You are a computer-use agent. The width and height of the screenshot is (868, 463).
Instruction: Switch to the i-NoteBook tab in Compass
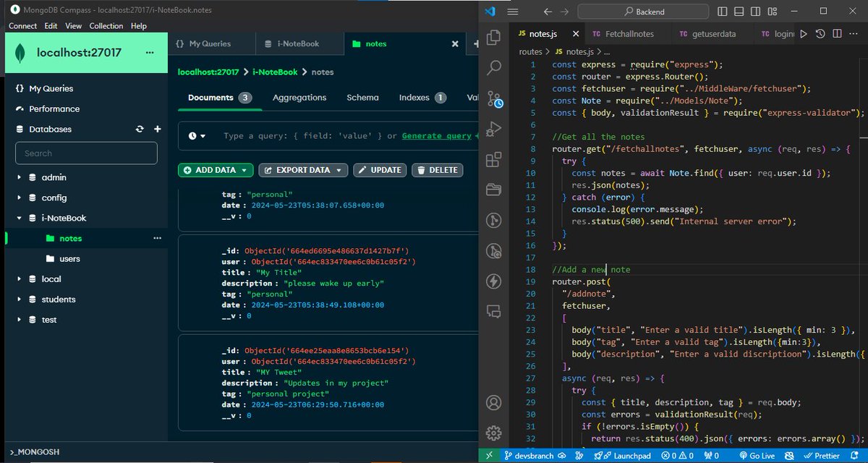coord(298,43)
